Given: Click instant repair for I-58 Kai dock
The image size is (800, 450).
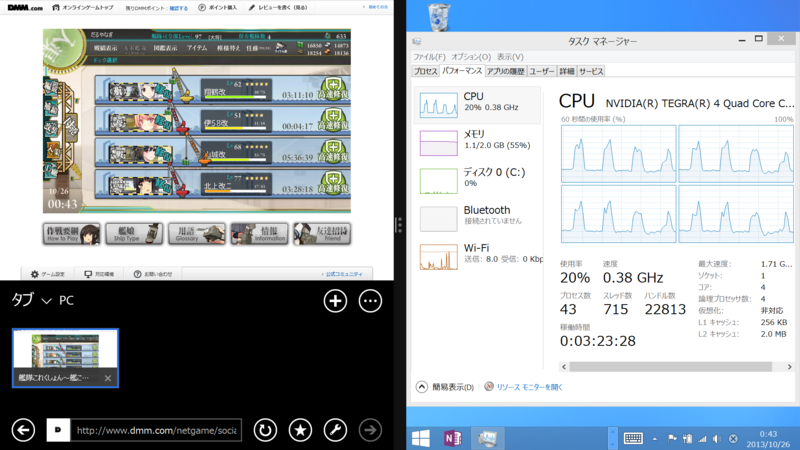Looking at the screenshot, I should (x=333, y=120).
